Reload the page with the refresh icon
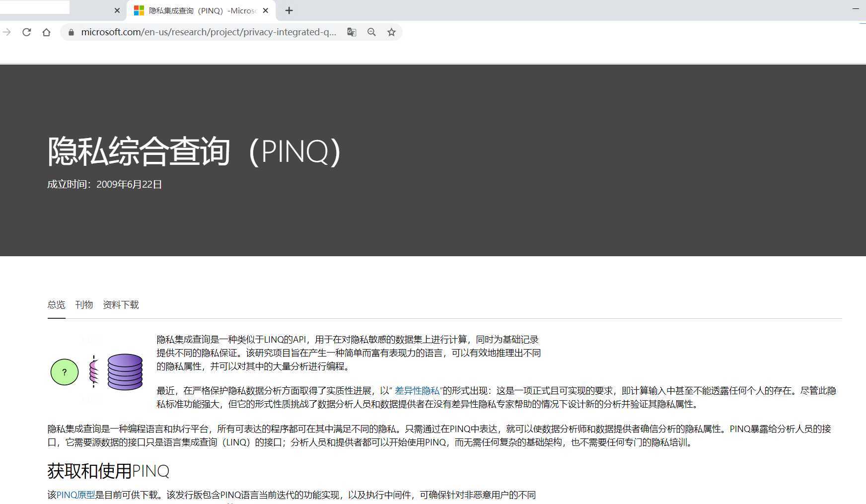Screen dimensions: 866x504 point(27,32)
